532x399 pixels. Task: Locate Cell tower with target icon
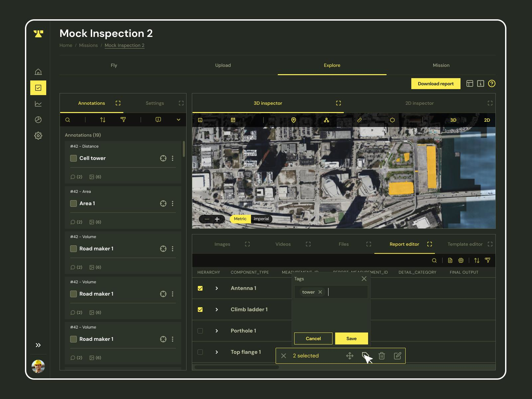(x=163, y=158)
